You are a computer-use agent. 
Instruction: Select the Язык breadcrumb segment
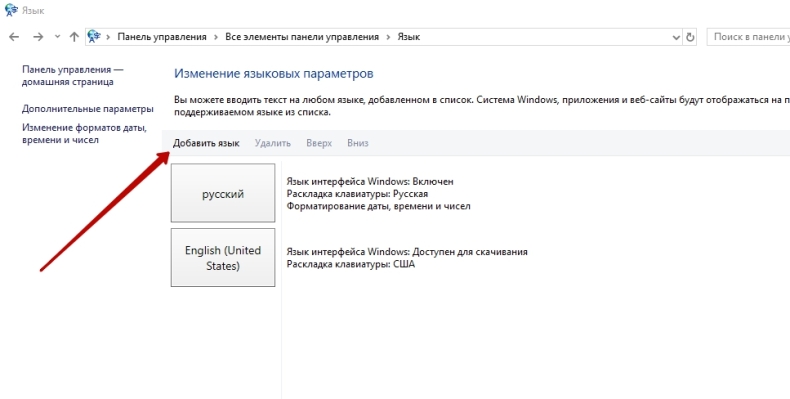click(x=409, y=37)
